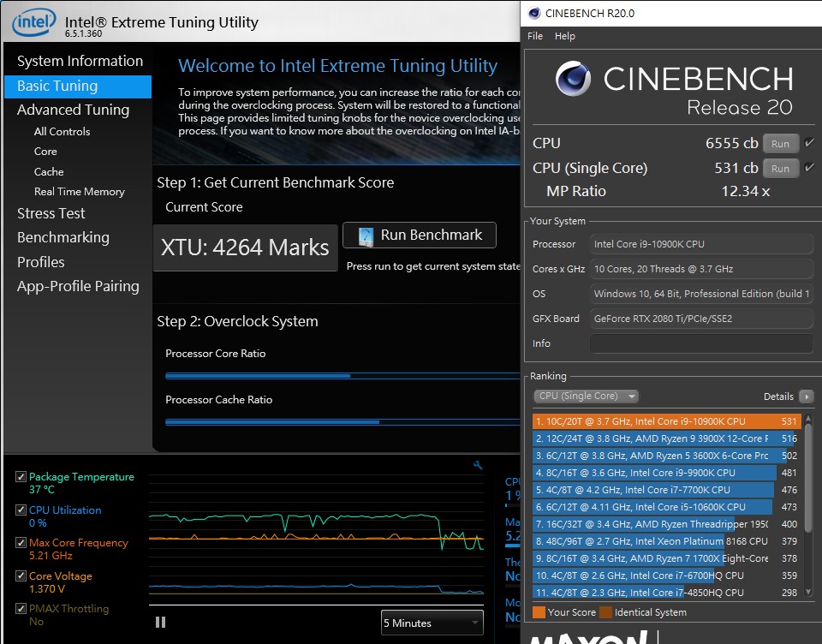Open the CPU (Single Core) ranking dropdown
This screenshot has height=644, width=822.
click(x=586, y=397)
